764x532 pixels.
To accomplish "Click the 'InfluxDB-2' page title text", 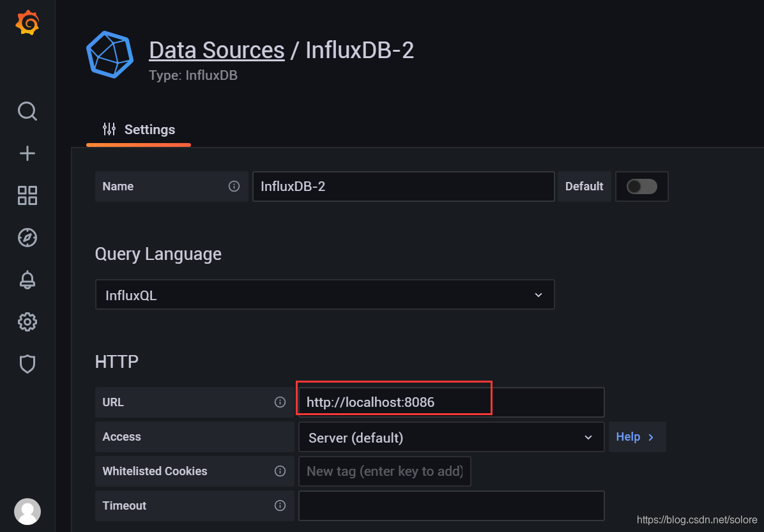I will [x=360, y=50].
